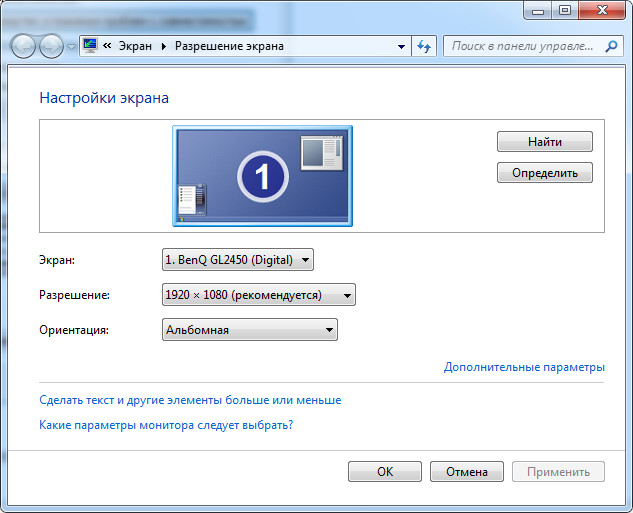The width and height of the screenshot is (633, 513).
Task: Click the Найти button
Action: (x=545, y=142)
